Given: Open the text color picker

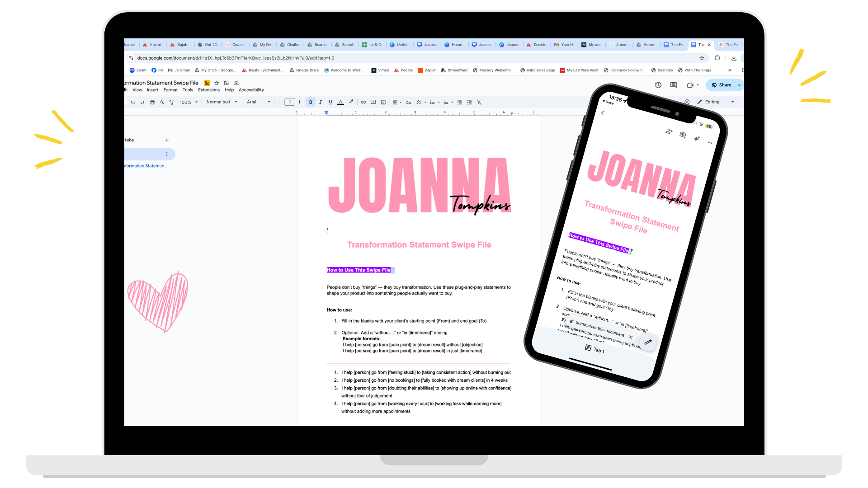Looking at the screenshot, I should 340,102.
